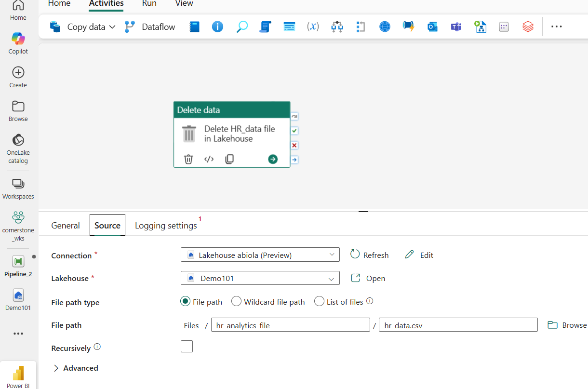The width and height of the screenshot is (588, 389).
Task: Open the Connection dropdown
Action: [x=260, y=255]
